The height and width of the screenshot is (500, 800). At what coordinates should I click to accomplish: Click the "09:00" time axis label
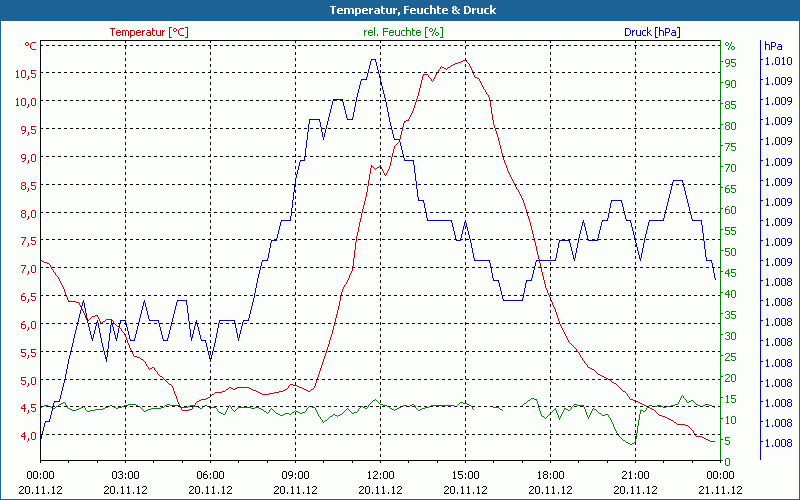295,476
